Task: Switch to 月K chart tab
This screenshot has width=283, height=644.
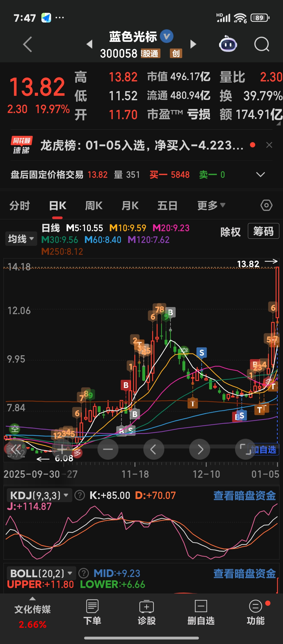Action: click(x=130, y=206)
